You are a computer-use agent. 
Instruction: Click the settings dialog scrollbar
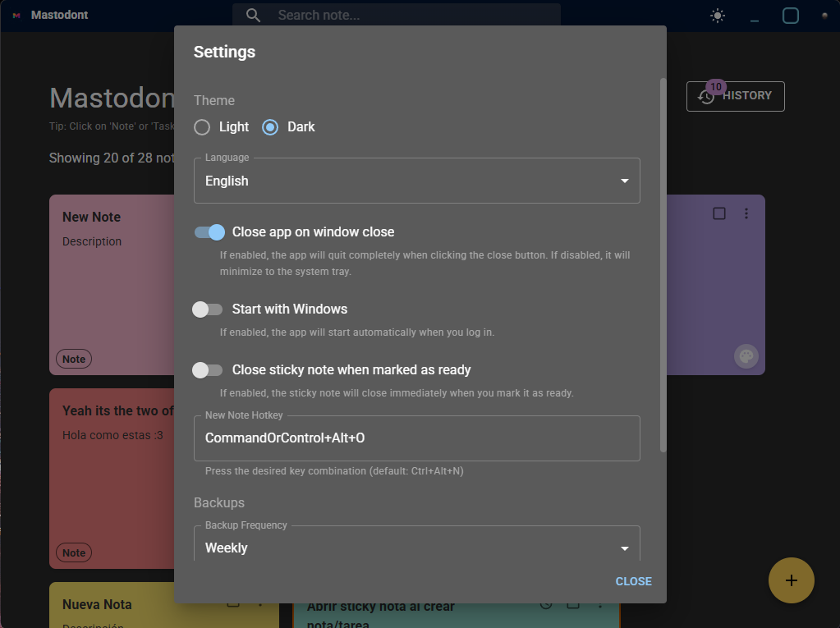[x=663, y=265]
